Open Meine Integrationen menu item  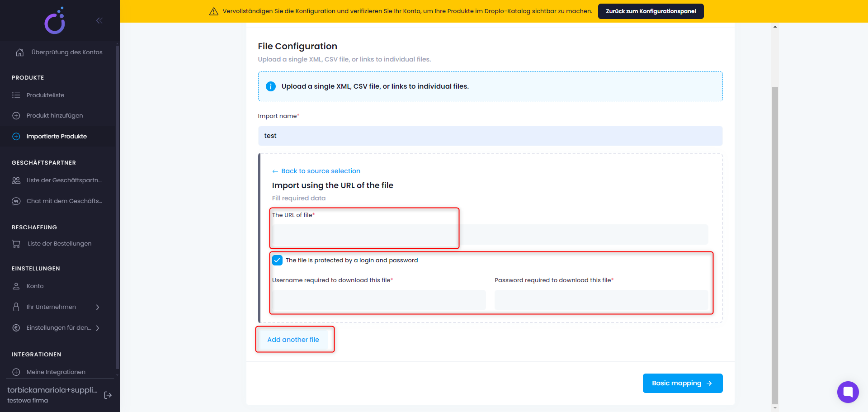56,372
